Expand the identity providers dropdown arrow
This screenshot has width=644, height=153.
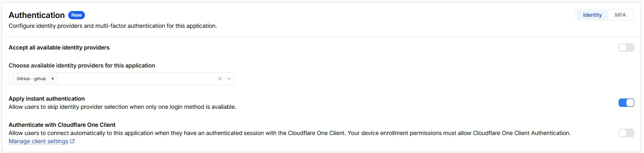(x=229, y=79)
